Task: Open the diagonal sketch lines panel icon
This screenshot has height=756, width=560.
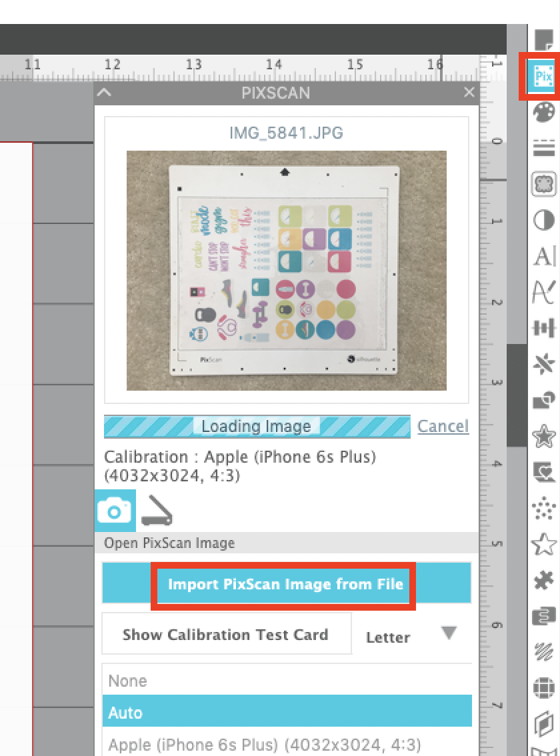Action: tap(543, 652)
